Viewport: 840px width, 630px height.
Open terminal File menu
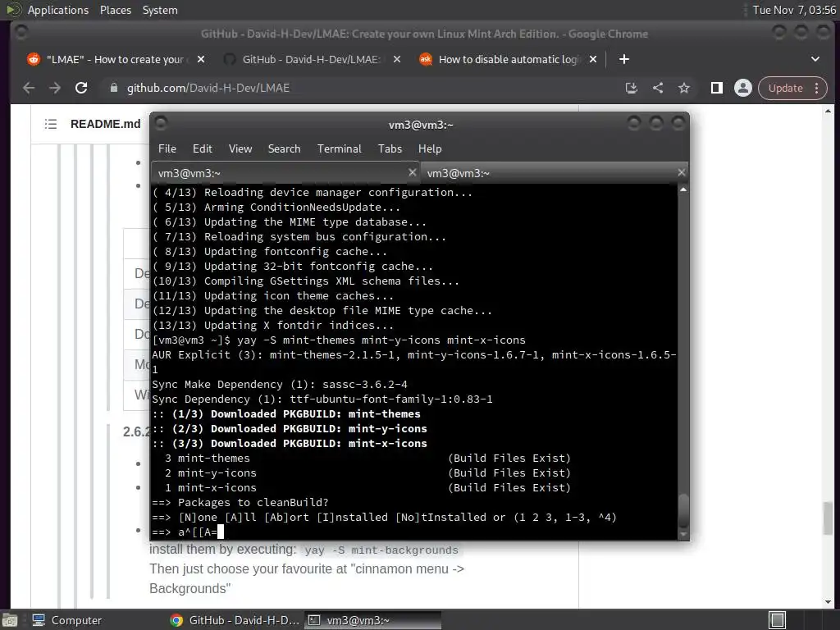click(167, 149)
